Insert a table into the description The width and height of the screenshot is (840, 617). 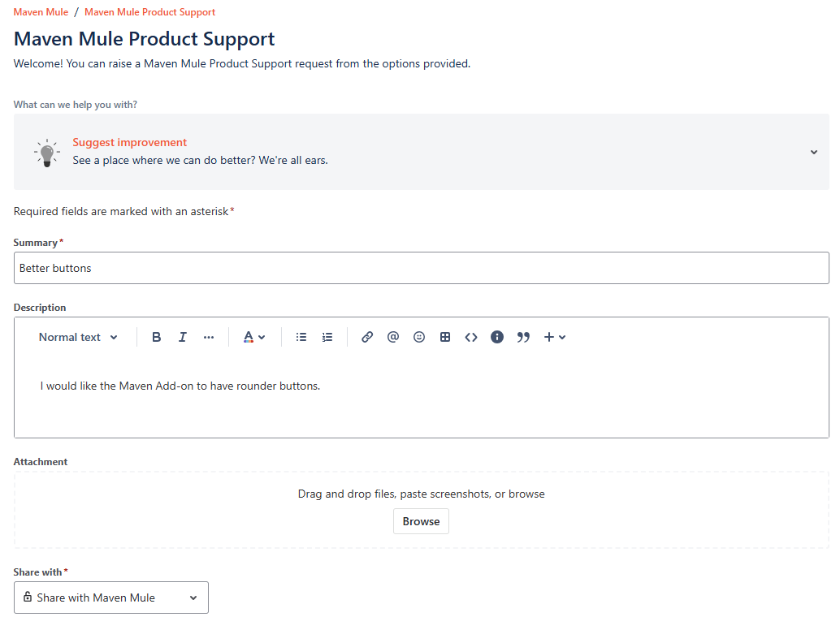coord(445,337)
